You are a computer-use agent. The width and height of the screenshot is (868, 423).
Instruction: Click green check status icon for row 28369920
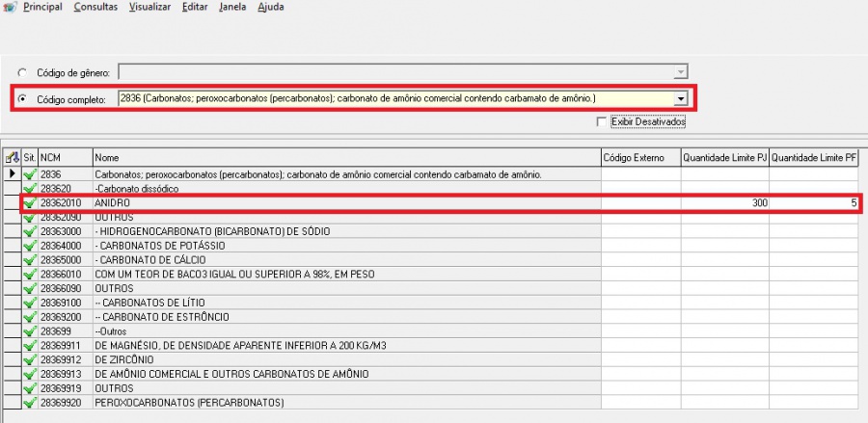pos(30,403)
